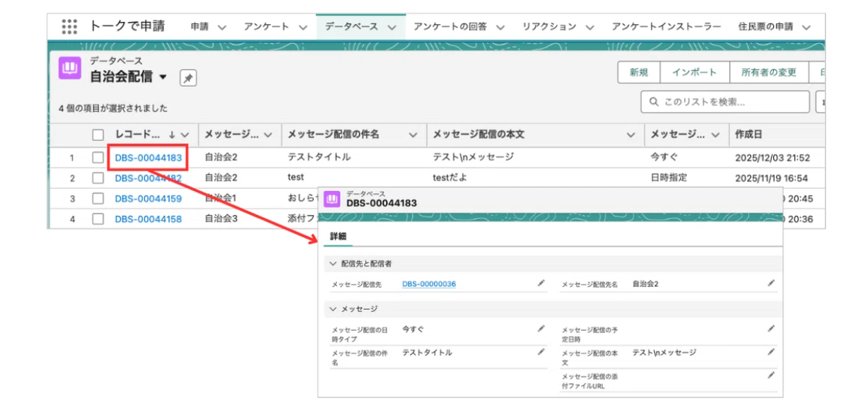Click the 今すぐ cell in row 1
Image resolution: width=868 pixels, height=403 pixels.
click(x=664, y=158)
